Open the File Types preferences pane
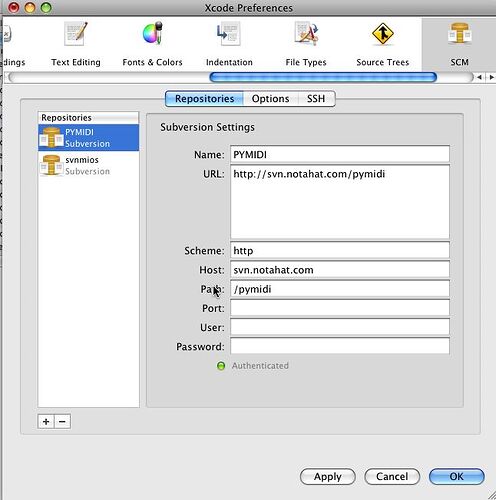The width and height of the screenshot is (496, 500). 306,44
